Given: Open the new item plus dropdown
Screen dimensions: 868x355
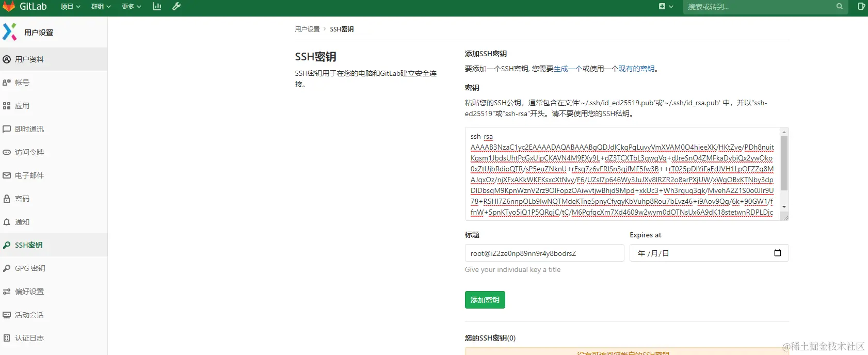Looking at the screenshot, I should tap(666, 7).
